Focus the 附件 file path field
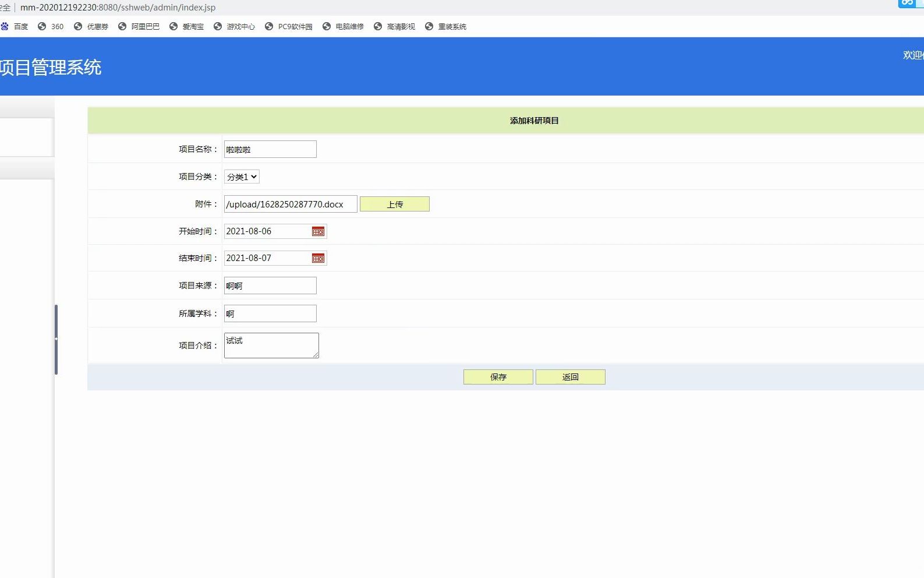Viewport: 924px width, 578px height. pos(291,204)
